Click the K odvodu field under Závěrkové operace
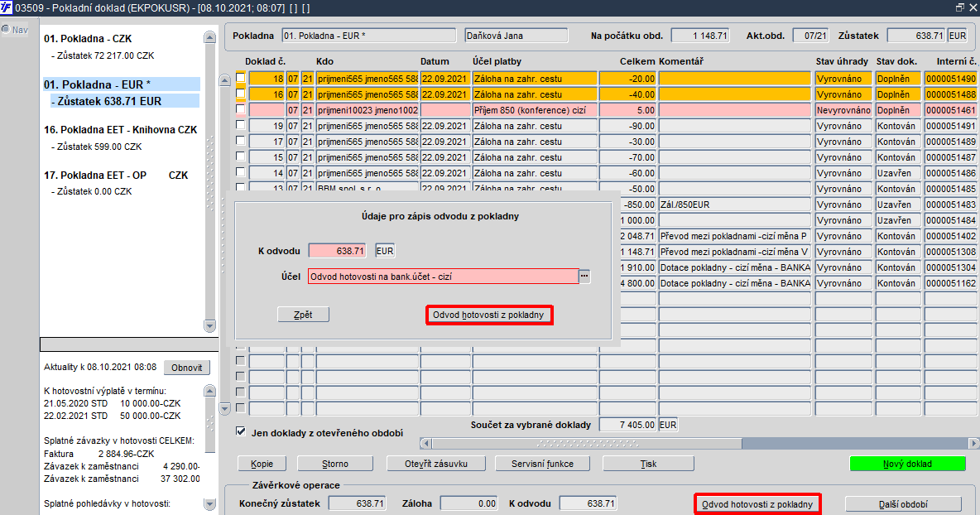The image size is (980, 515). click(588, 503)
